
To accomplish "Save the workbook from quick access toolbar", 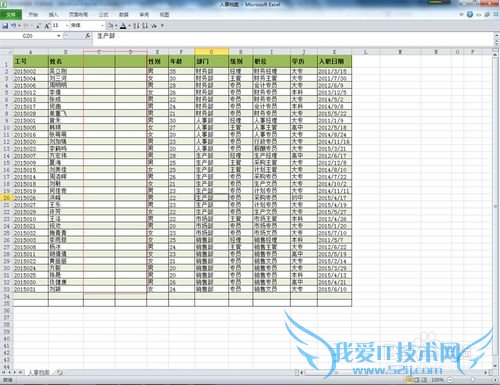I will click(x=5, y=26).
